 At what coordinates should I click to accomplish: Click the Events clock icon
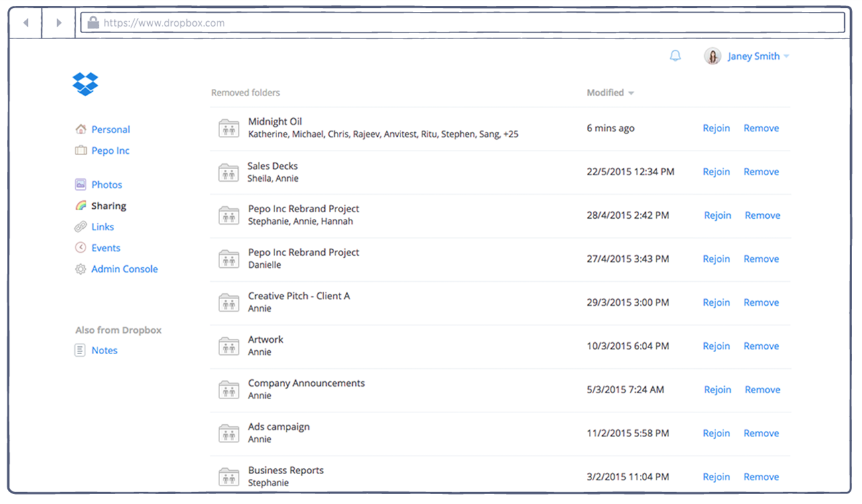coord(80,248)
